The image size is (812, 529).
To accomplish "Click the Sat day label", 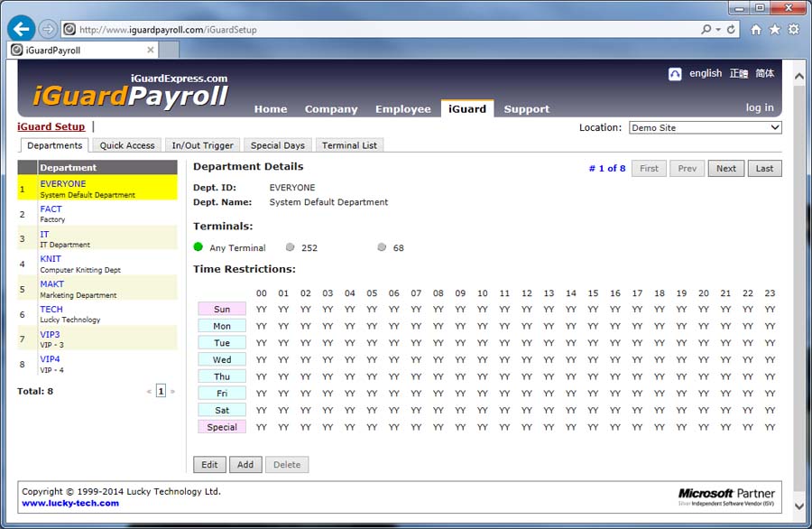I will [222, 410].
